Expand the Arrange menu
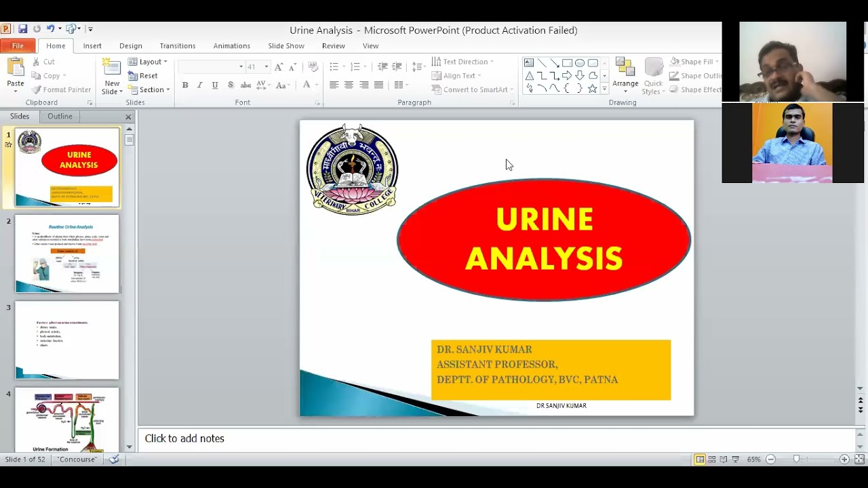 coord(625,76)
